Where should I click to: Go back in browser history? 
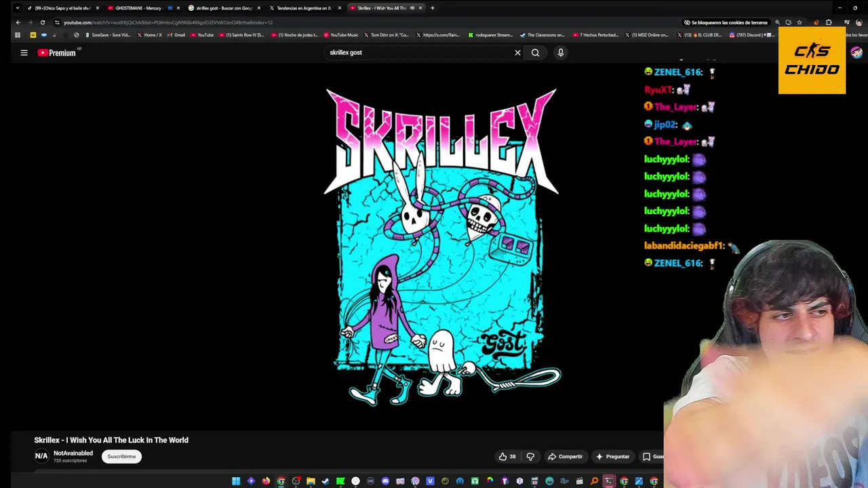[18, 22]
